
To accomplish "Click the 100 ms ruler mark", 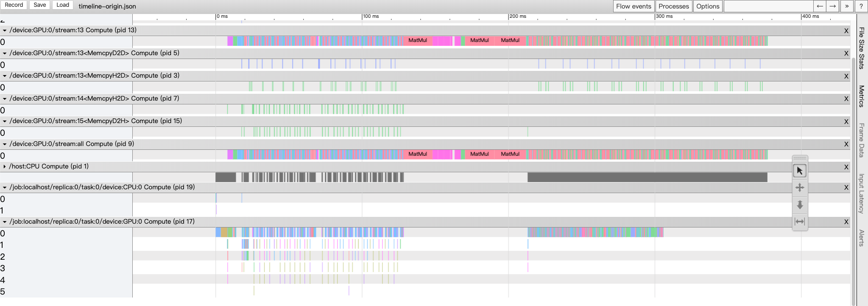I will coord(371,17).
